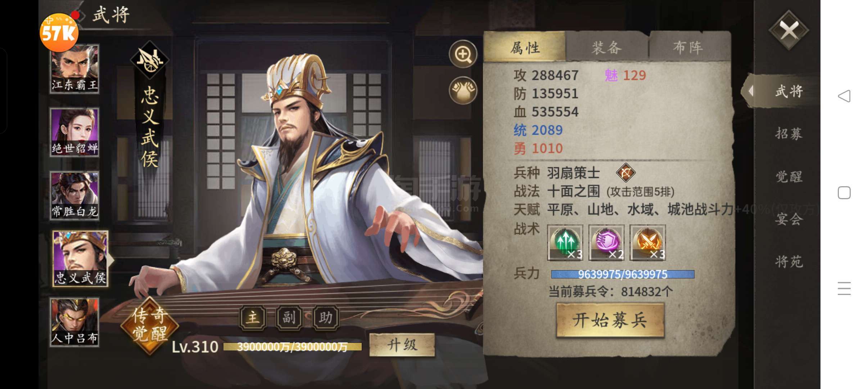Click the 开始募兵 button
This screenshot has height=389, width=868.
point(610,320)
